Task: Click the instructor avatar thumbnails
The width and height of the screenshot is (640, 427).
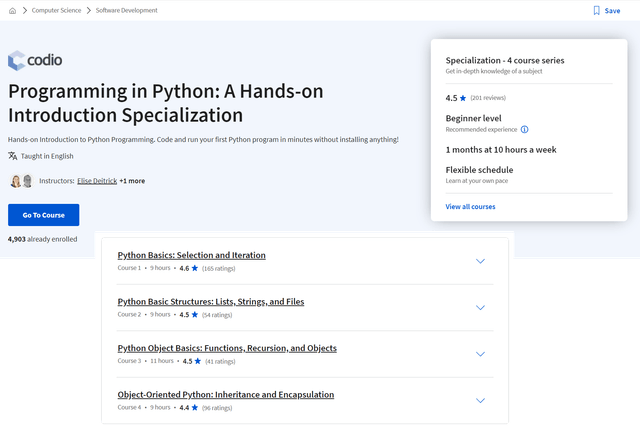Action: [21, 181]
